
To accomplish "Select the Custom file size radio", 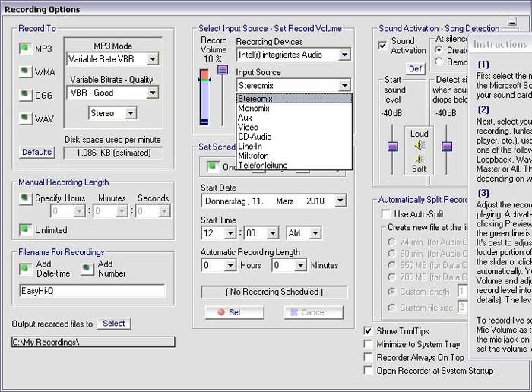I will point(392,308).
